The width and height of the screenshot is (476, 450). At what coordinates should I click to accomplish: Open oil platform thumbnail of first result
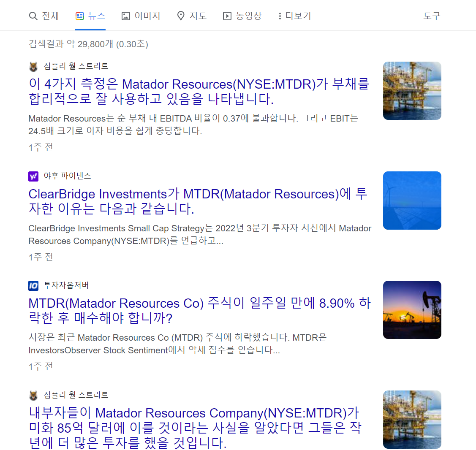tap(412, 91)
